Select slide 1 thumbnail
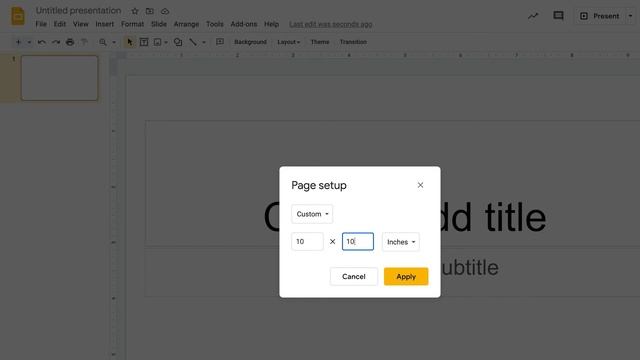 pos(60,78)
